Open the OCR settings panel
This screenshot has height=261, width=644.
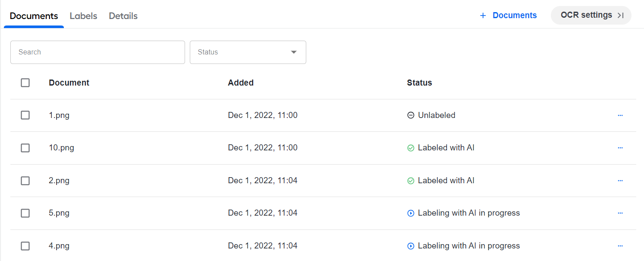tap(591, 16)
